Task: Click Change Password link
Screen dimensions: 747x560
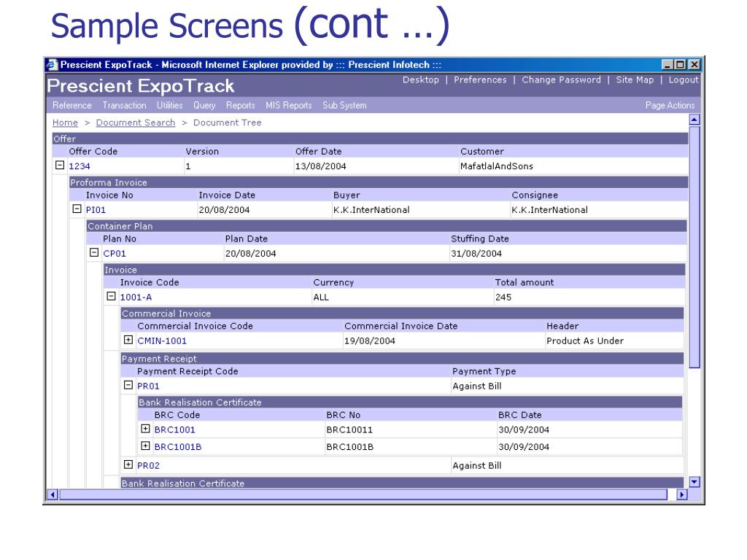Action: tap(561, 80)
